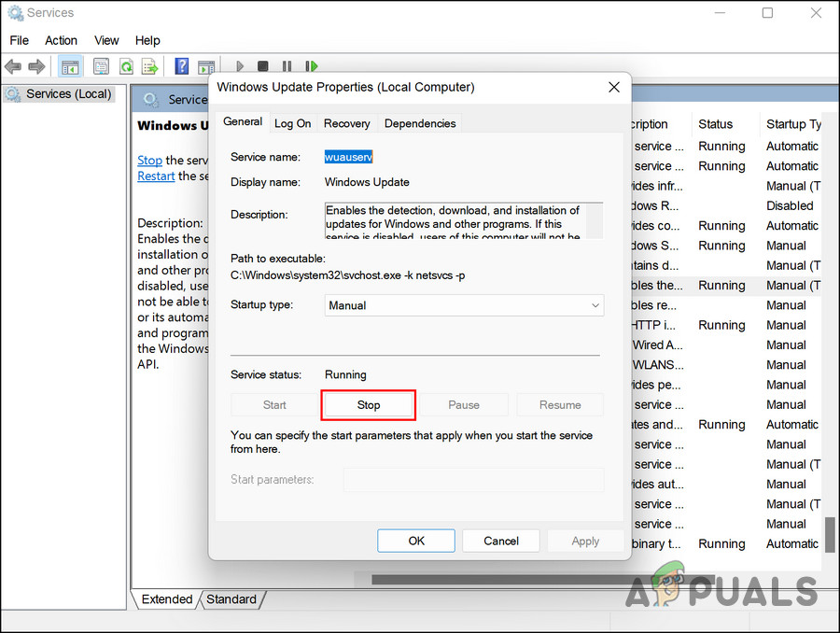The image size is (840, 633).
Task: Open the blue Help toolbar icon
Action: [182, 66]
